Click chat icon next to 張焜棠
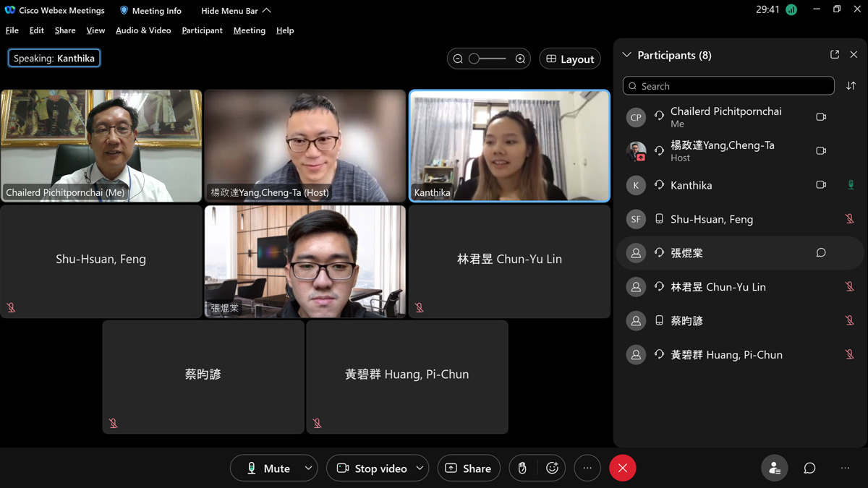This screenshot has width=868, height=488. (x=821, y=253)
